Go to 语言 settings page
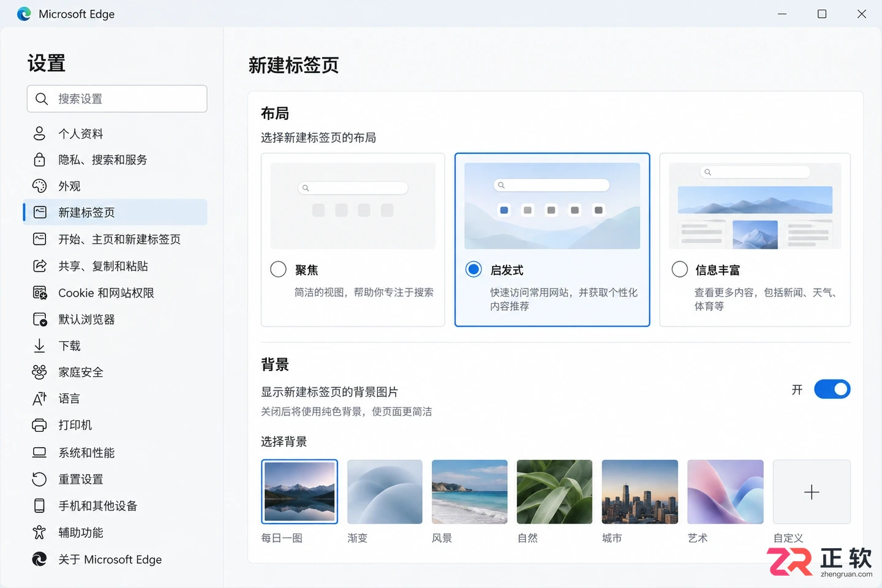Image resolution: width=882 pixels, height=588 pixels. point(115,399)
